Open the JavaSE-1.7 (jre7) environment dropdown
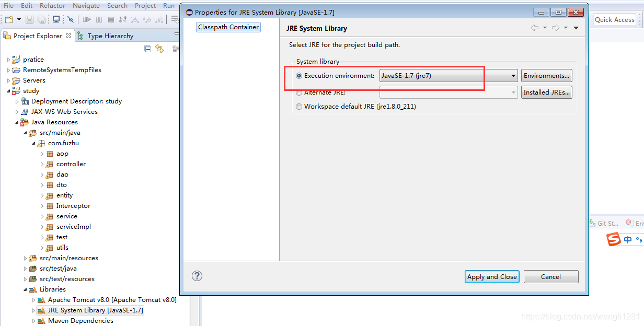This screenshot has width=644, height=326. pos(448,76)
